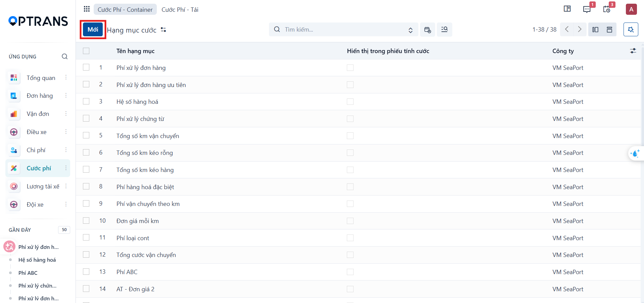Image resolution: width=644 pixels, height=303 pixels.
Task: Open options menu for Cước phí app
Action: click(x=66, y=168)
